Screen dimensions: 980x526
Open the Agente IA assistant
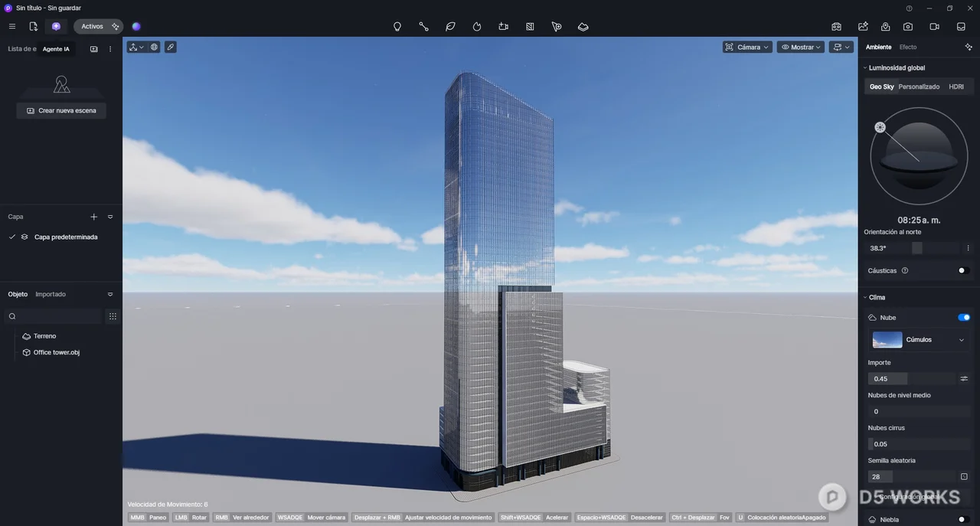[x=56, y=26]
